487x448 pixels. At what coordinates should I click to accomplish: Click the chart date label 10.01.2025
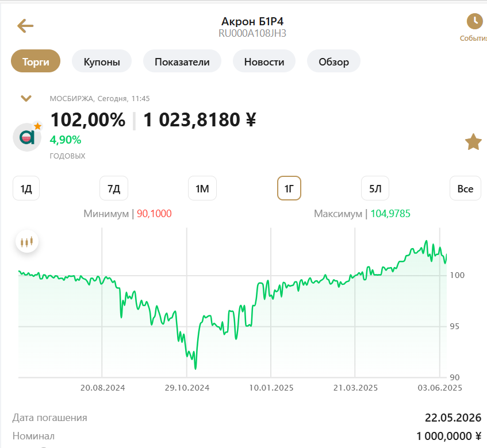(x=271, y=388)
